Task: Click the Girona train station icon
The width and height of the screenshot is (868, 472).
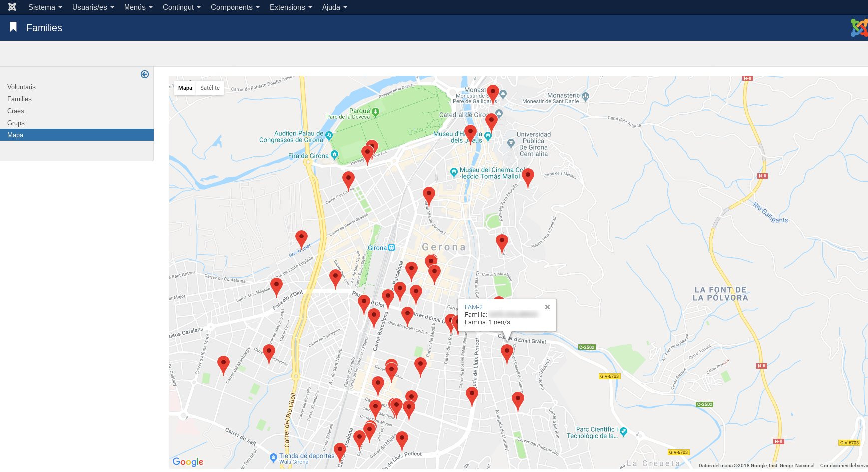Action: coord(392,248)
